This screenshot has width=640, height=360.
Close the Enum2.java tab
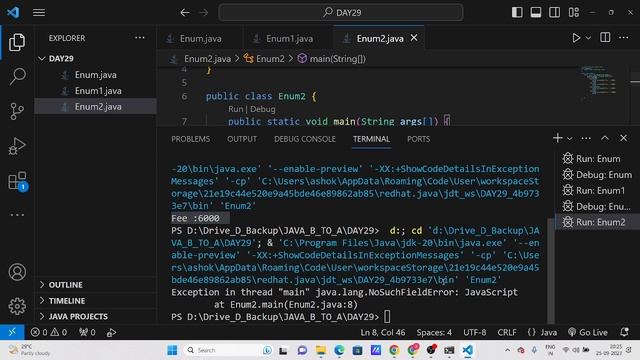pyautogui.click(x=414, y=38)
